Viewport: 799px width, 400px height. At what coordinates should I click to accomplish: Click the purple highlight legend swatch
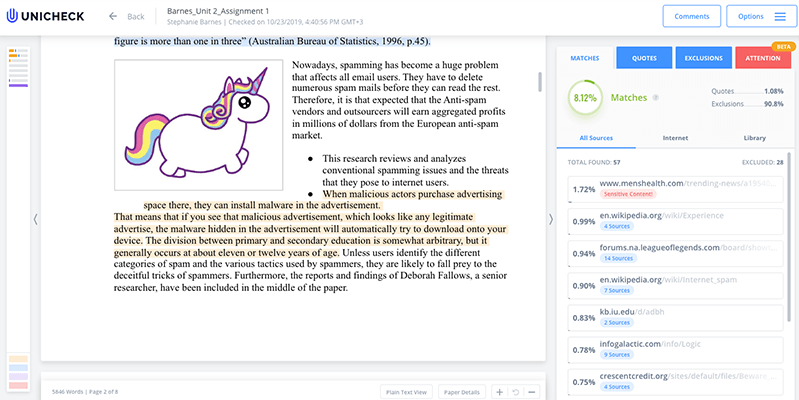[x=18, y=376]
